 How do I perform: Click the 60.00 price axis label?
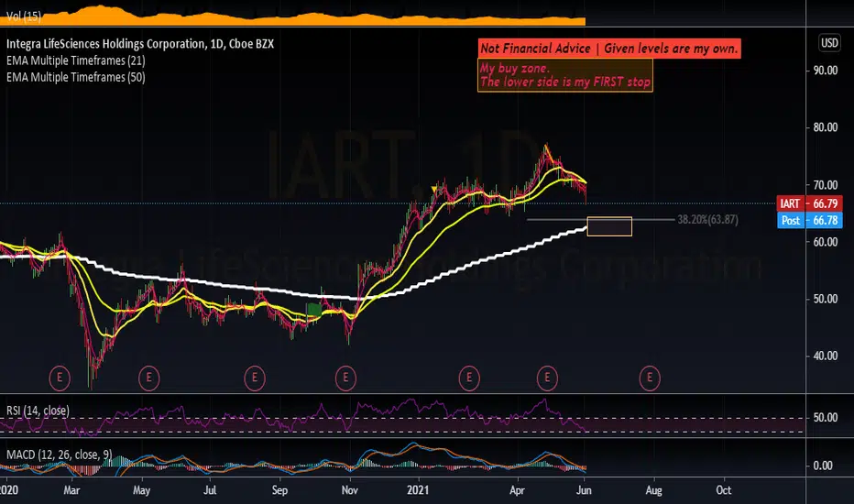825,242
